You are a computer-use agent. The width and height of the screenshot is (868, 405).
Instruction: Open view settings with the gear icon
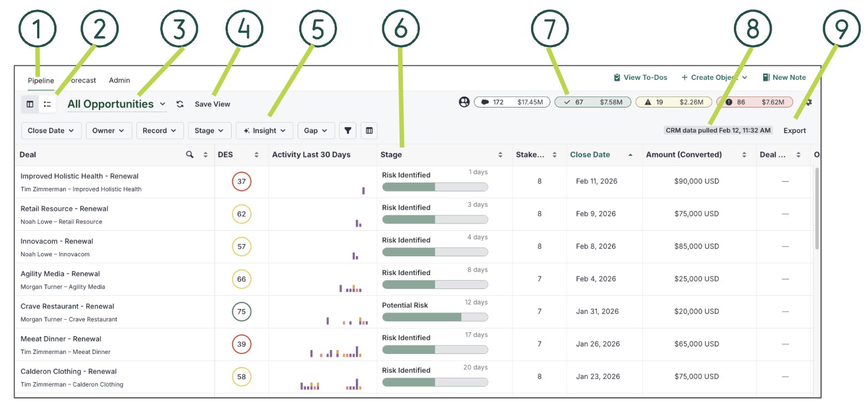809,102
